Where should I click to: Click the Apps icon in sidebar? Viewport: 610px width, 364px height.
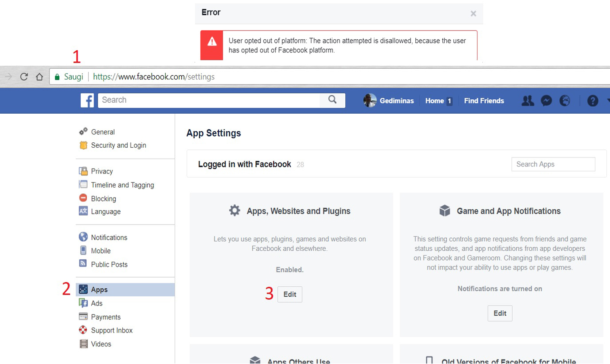tap(83, 289)
